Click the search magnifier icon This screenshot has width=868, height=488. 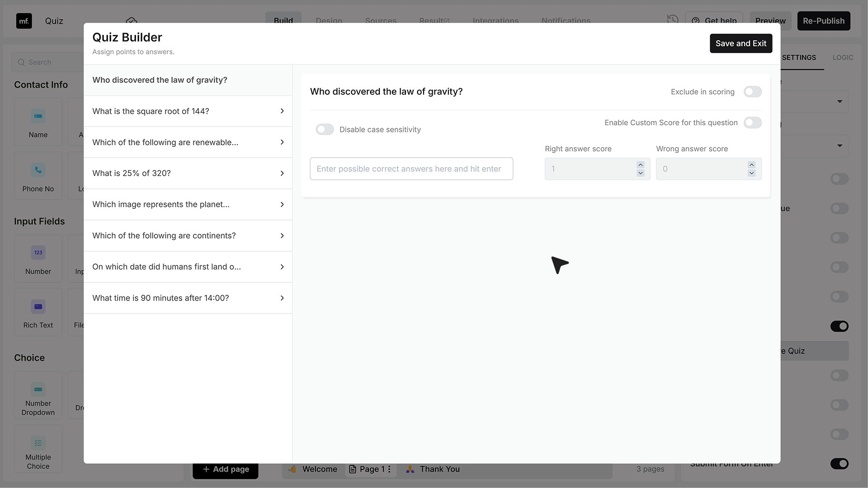tap(21, 62)
